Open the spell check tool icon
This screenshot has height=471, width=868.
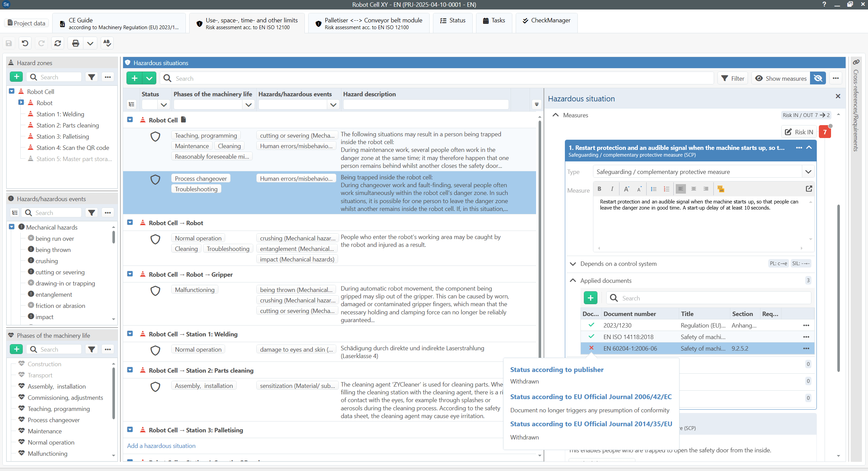click(x=107, y=43)
